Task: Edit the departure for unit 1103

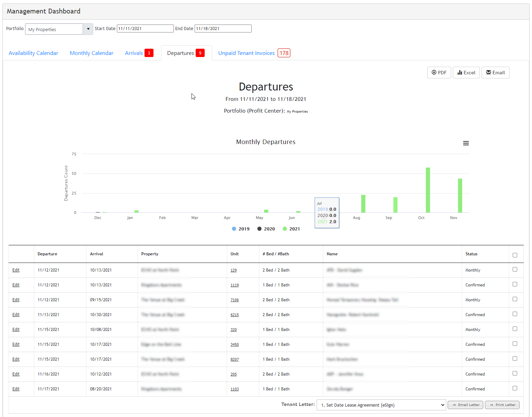Action: (16, 389)
